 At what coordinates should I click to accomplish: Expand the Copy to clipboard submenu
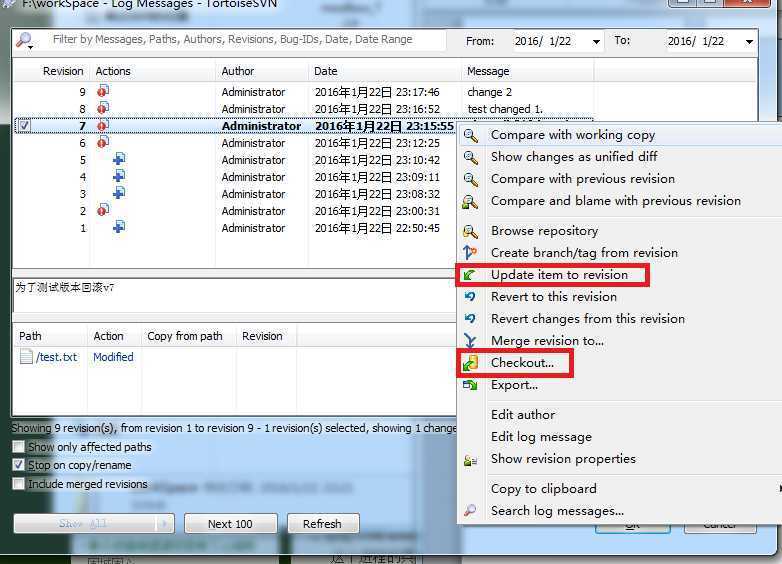click(x=779, y=489)
